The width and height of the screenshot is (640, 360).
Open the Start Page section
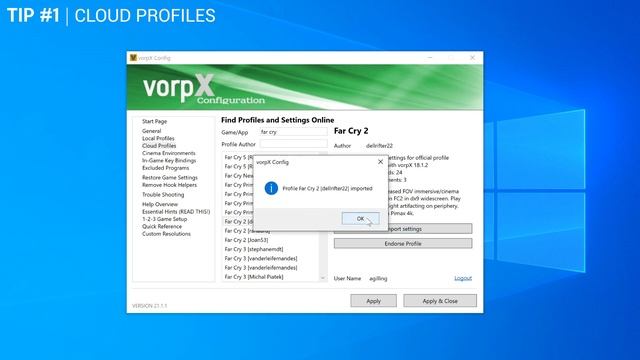click(x=154, y=121)
